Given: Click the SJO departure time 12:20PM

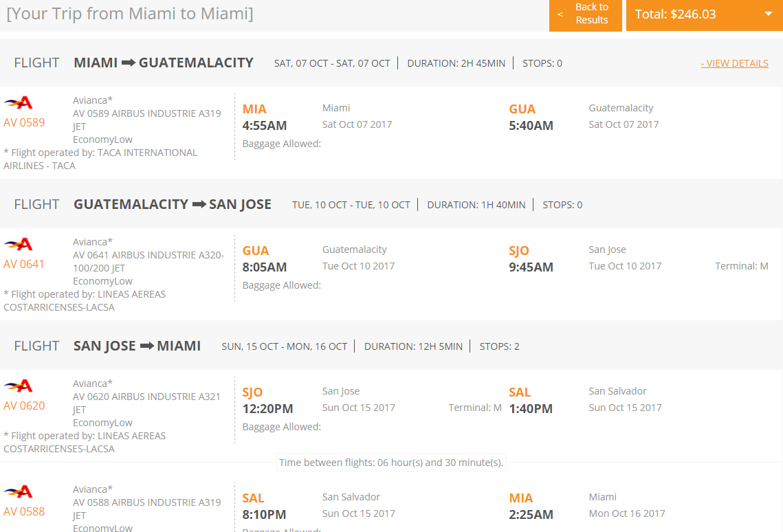Looking at the screenshot, I should point(267,409).
